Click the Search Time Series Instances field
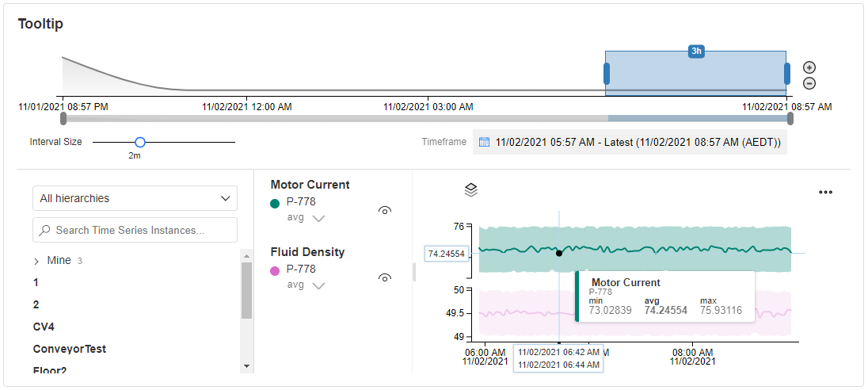This screenshot has height=390, width=868. pyautogui.click(x=135, y=230)
